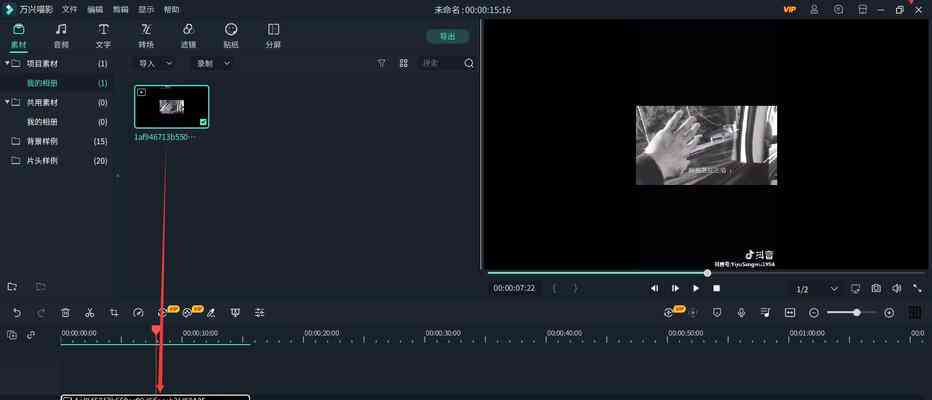Toggle the green check on the media thumbnail
932x400 pixels.
(203, 122)
